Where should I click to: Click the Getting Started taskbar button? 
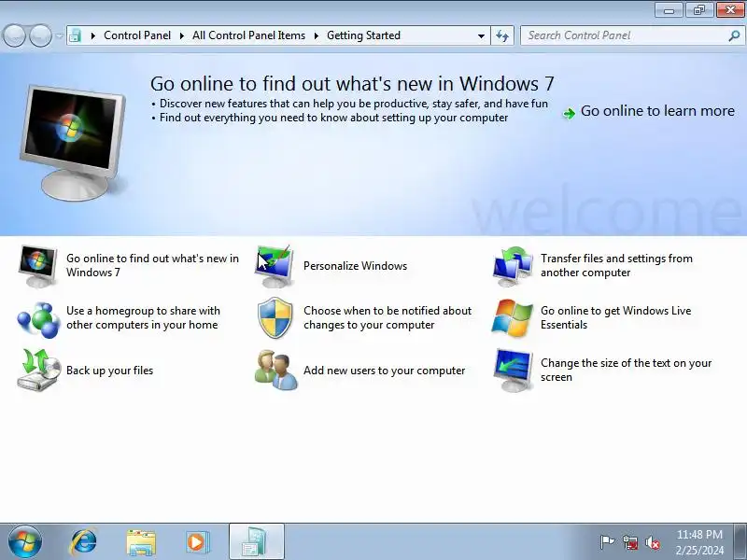tap(256, 542)
